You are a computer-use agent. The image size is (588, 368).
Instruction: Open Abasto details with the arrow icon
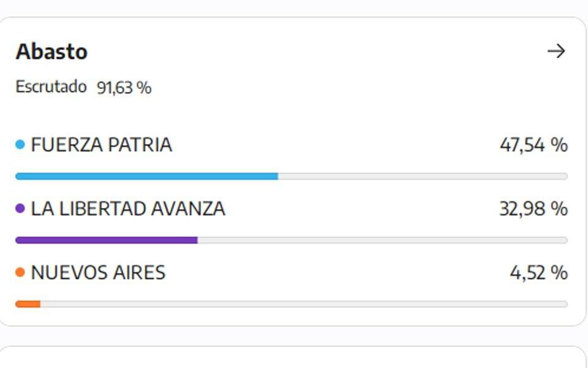click(x=556, y=51)
